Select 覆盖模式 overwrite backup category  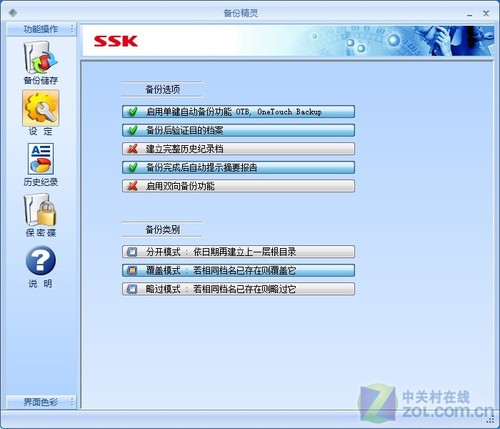pos(238,270)
